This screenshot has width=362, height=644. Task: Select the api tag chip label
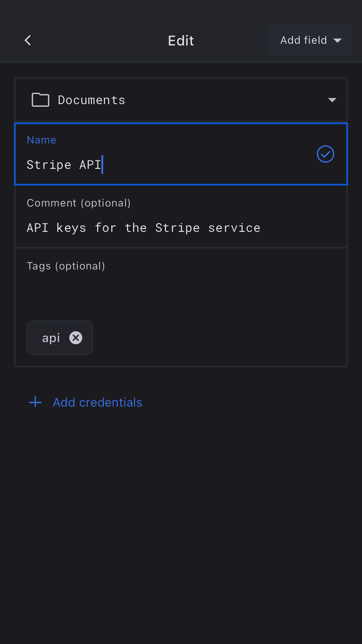point(51,338)
